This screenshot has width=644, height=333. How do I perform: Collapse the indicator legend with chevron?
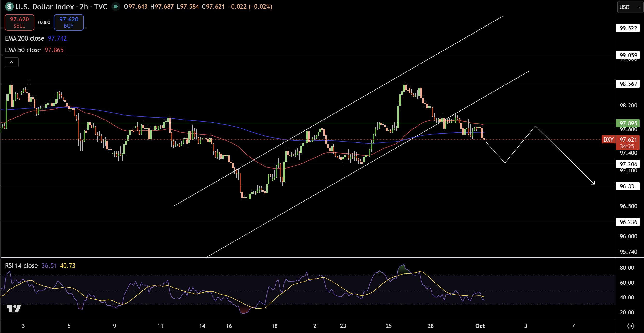coord(12,63)
